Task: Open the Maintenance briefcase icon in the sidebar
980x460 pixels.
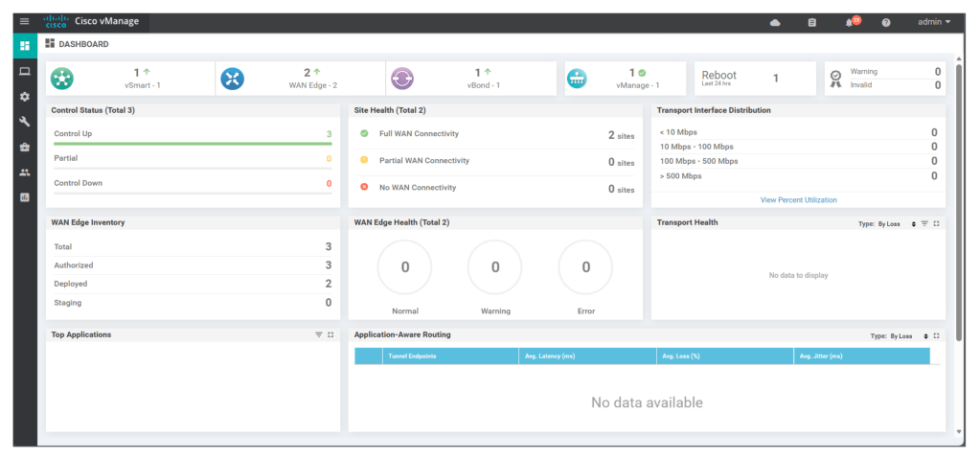Action: 25,147
